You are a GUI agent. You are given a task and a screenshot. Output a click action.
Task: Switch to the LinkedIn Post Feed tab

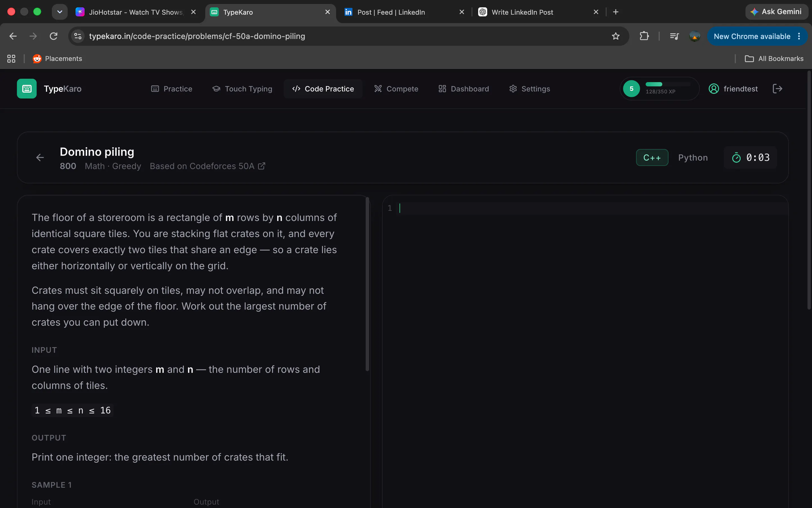pyautogui.click(x=403, y=12)
